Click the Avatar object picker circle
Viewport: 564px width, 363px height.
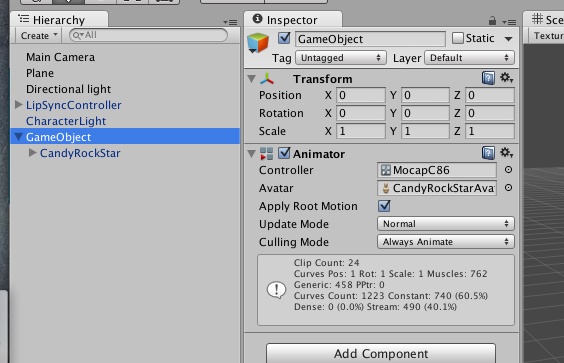[x=508, y=187]
